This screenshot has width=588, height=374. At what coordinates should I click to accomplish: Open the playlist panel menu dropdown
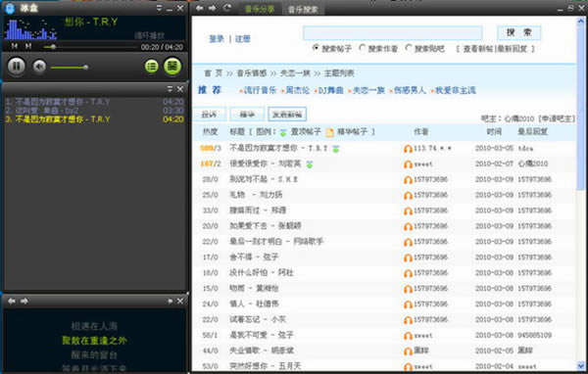(170, 89)
